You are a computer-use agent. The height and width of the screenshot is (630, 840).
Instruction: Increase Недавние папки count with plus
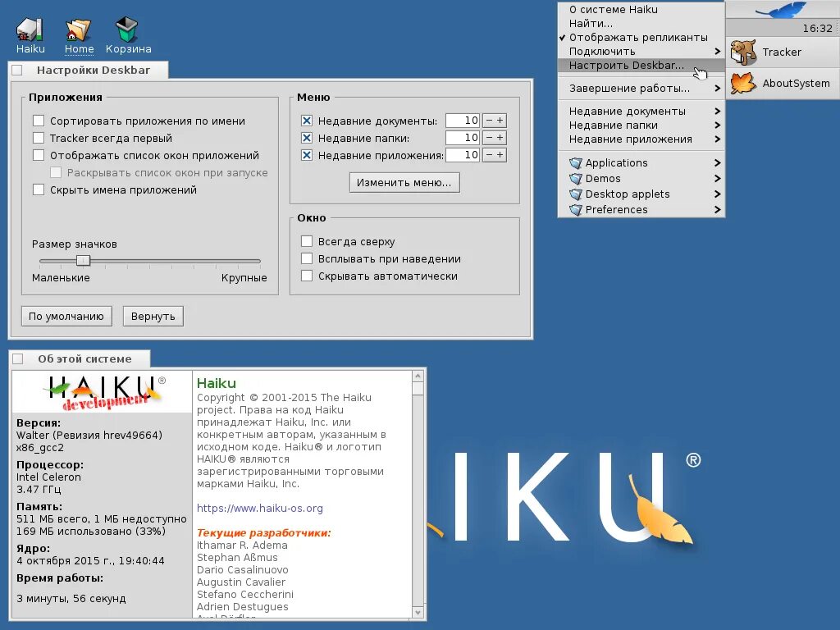(x=500, y=138)
